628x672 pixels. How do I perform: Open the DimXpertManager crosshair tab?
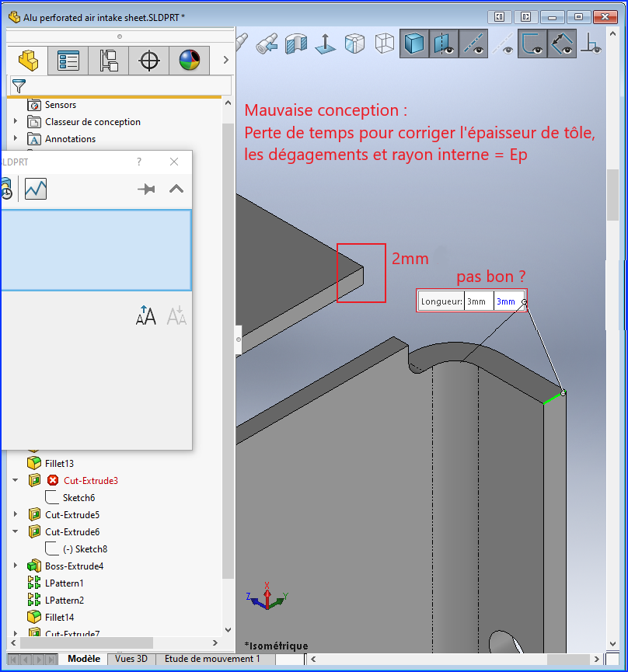click(x=148, y=61)
